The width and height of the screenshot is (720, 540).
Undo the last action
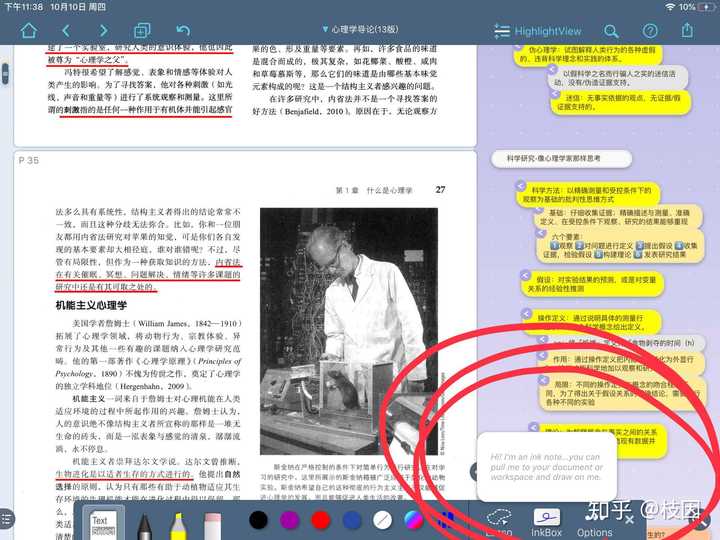pyautogui.click(x=183, y=31)
